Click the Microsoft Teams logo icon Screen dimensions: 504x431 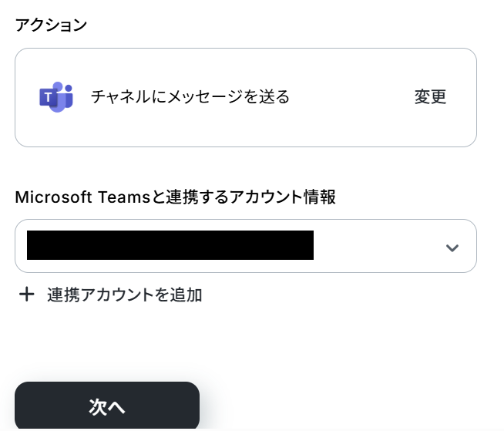click(56, 97)
